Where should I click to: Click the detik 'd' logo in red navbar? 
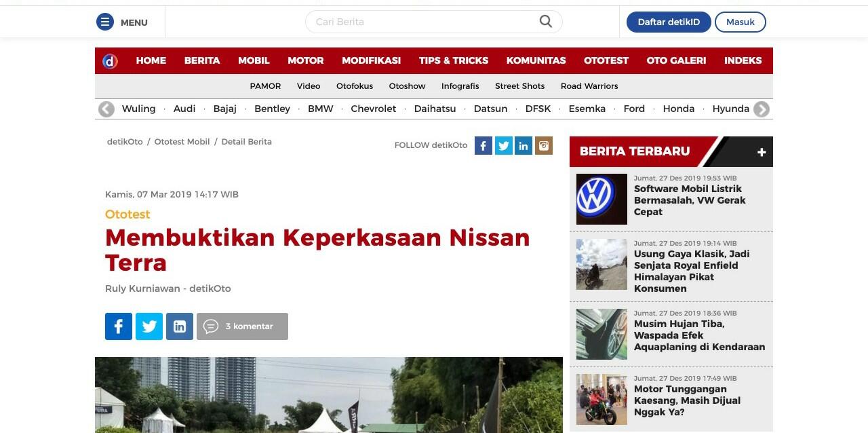[110, 61]
